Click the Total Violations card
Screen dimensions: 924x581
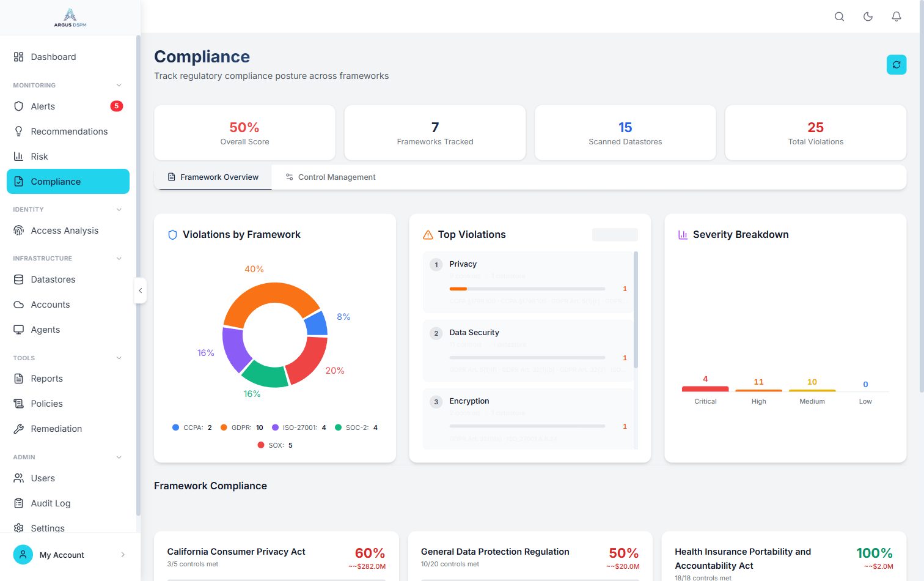click(815, 133)
